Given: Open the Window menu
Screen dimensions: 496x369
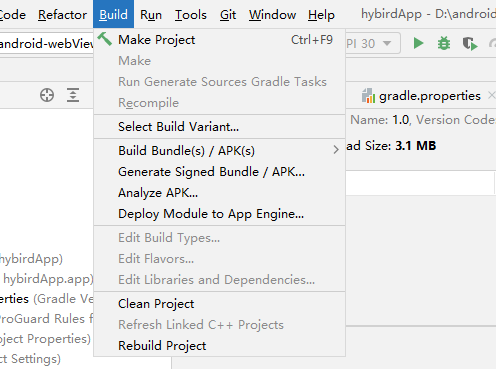Looking at the screenshot, I should [272, 15].
